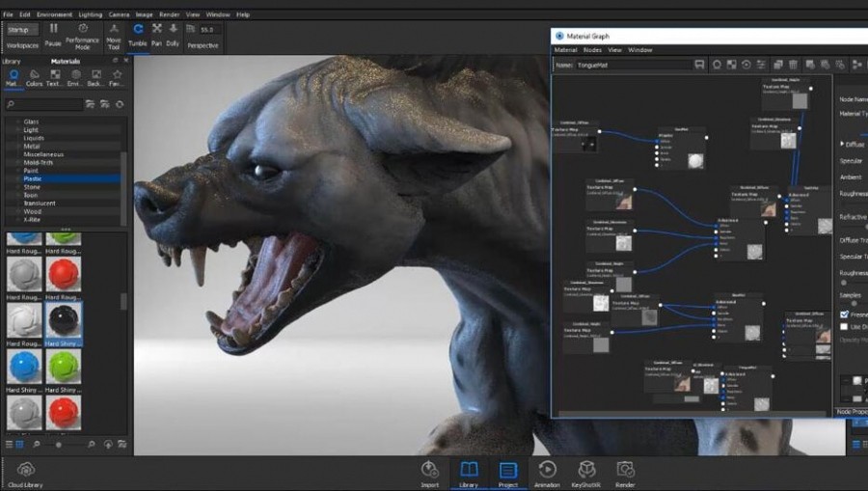Adjust the Samples slider in Material Graph

854,303
